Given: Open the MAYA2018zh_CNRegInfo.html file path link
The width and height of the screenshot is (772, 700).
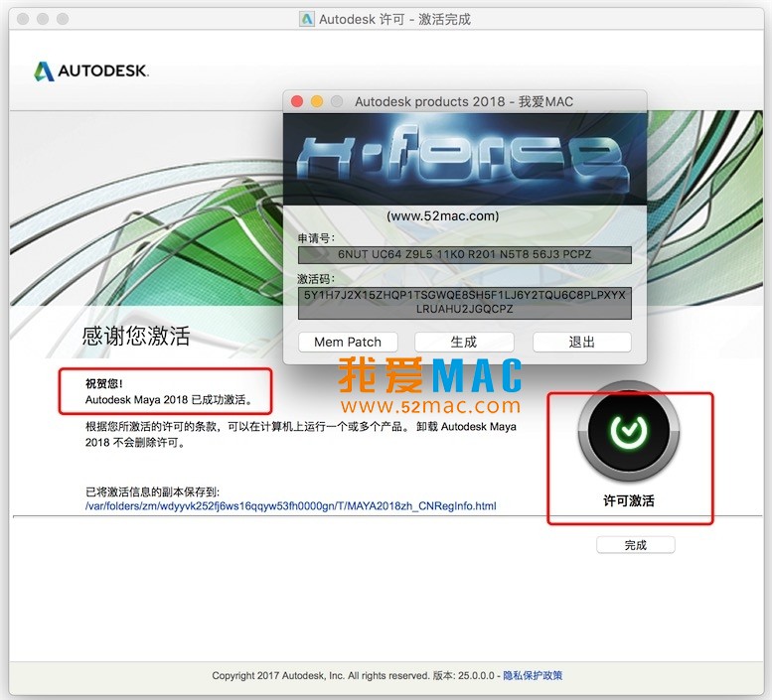Looking at the screenshot, I should (290, 505).
